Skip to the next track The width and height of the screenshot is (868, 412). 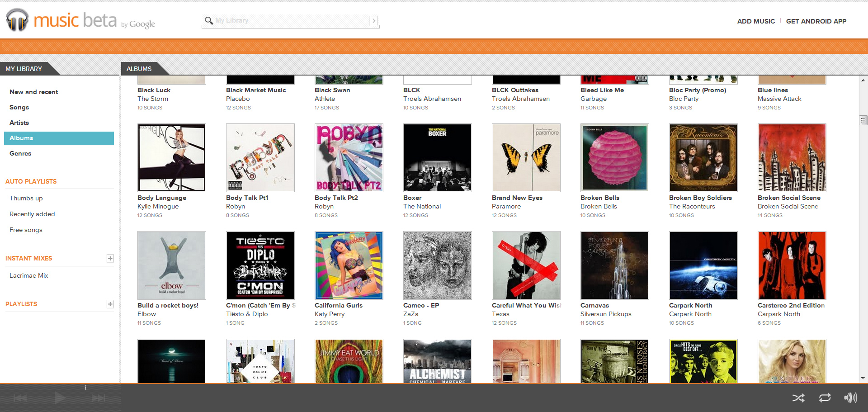point(99,398)
